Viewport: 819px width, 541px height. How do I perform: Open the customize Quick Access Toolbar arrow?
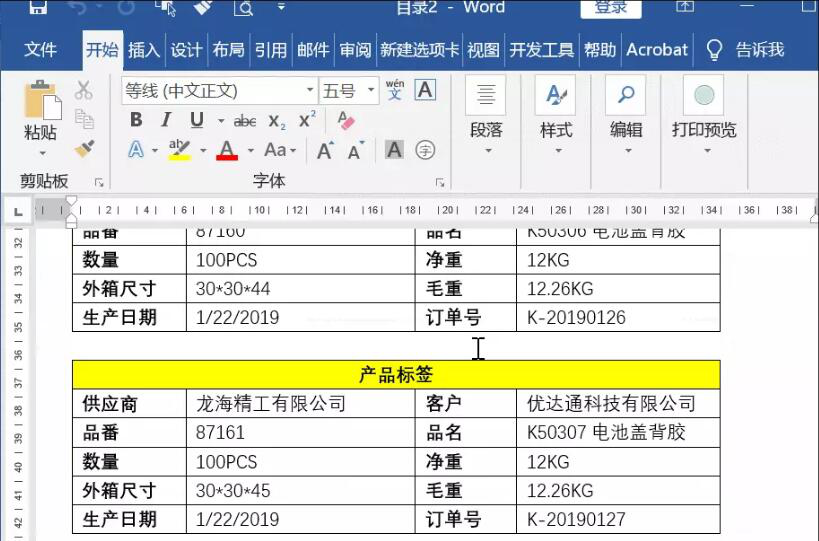pos(281,7)
